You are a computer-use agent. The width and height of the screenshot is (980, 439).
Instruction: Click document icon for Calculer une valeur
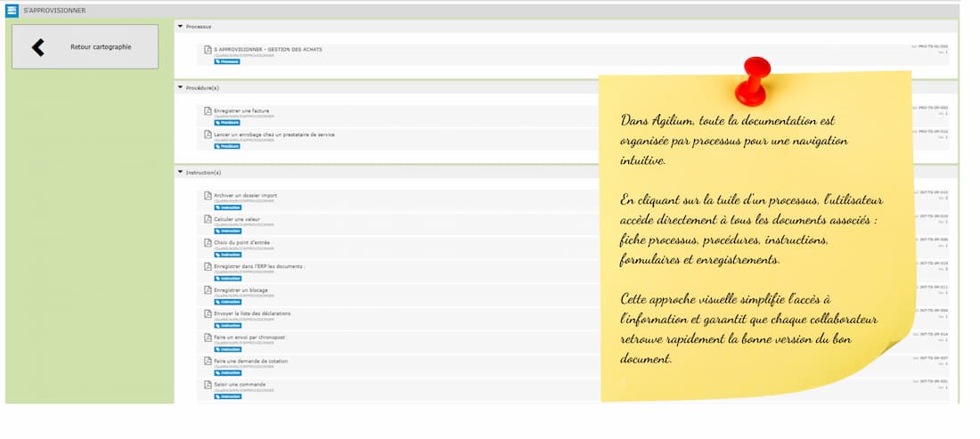click(208, 219)
